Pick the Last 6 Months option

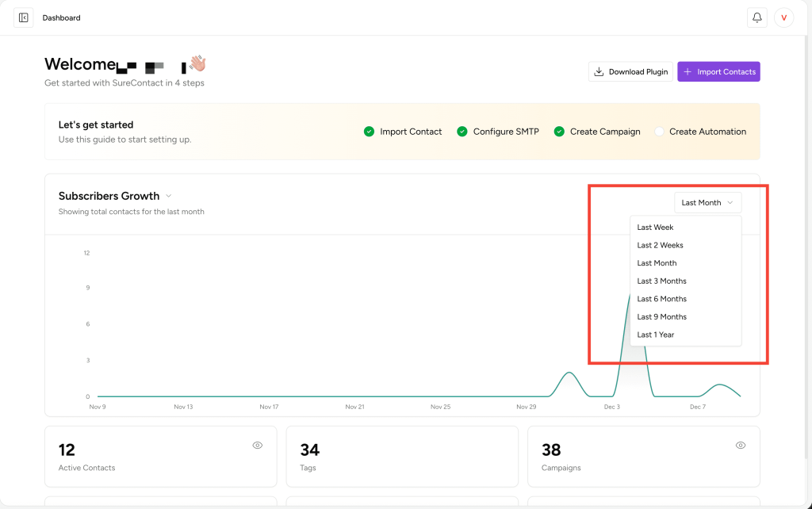coord(661,299)
